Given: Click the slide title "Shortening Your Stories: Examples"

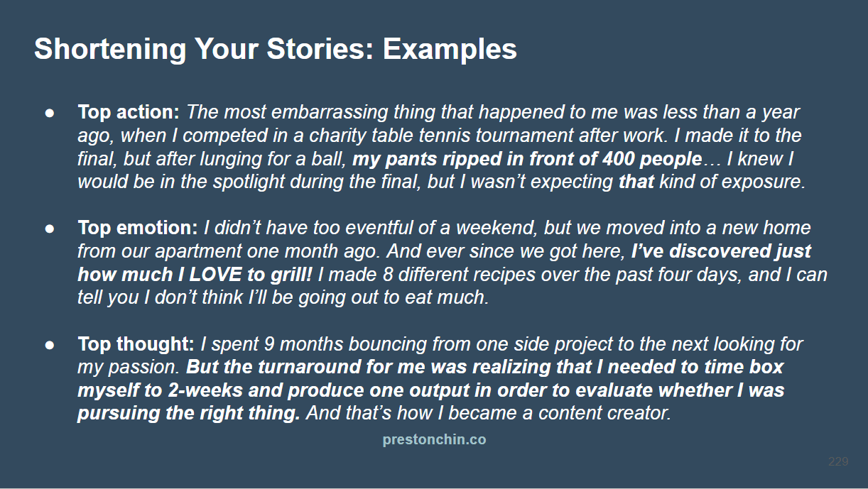Looking at the screenshot, I should coord(275,49).
